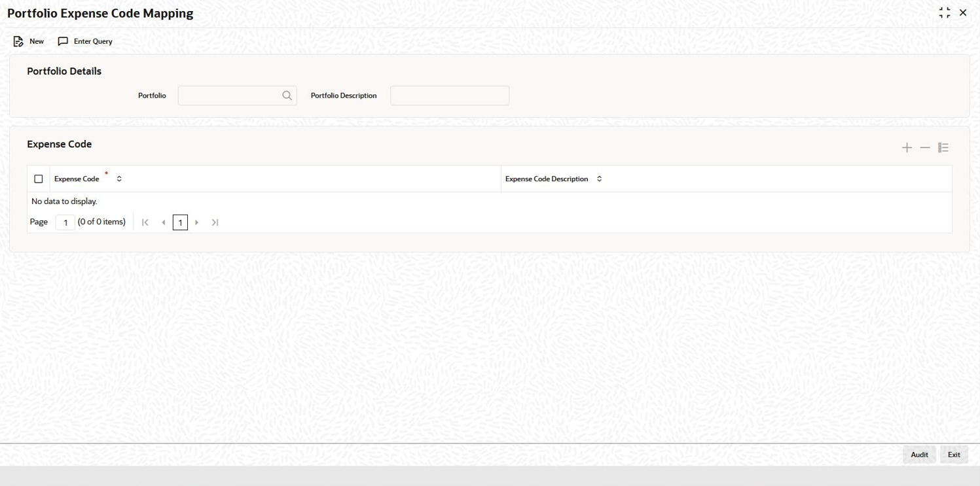Remove the selected Expense Code row
Image resolution: width=980 pixels, height=486 pixels.
[x=925, y=147]
